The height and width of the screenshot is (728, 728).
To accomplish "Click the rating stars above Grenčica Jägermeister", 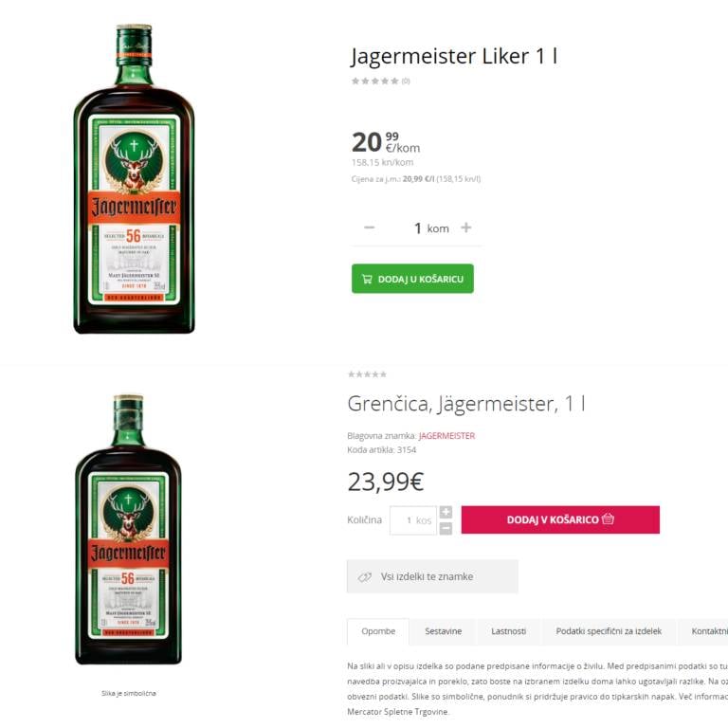I will pyautogui.click(x=367, y=374).
